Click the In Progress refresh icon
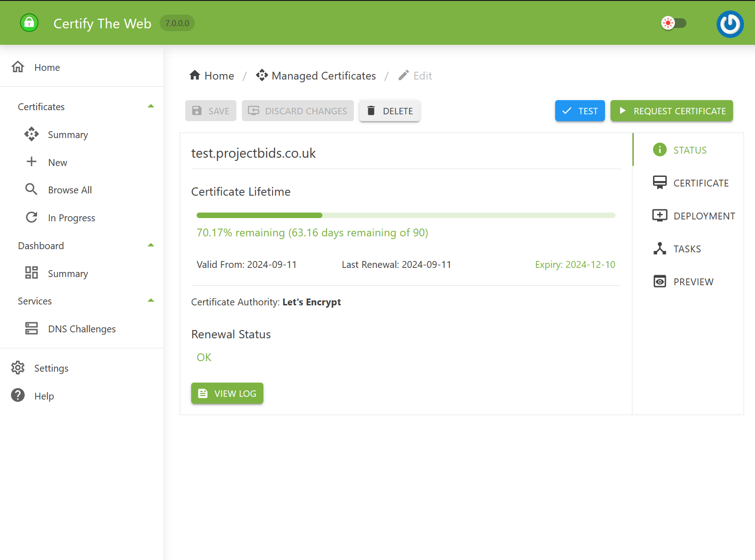Image resolution: width=755 pixels, height=560 pixels. [x=31, y=217]
